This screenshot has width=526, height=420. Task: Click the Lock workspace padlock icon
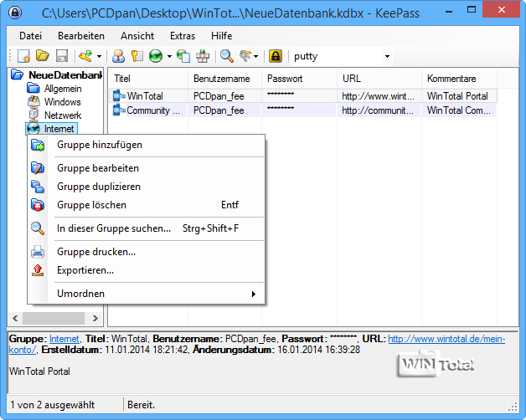pos(276,56)
